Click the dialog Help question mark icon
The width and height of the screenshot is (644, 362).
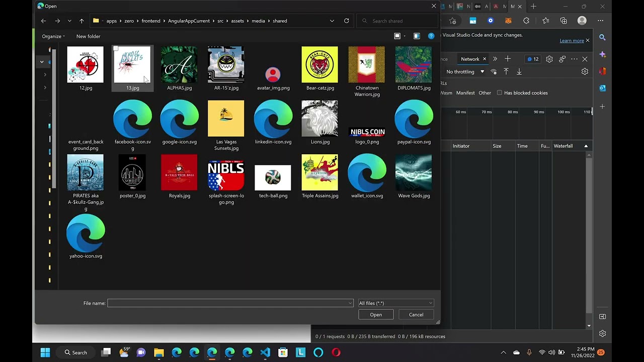tap(431, 36)
